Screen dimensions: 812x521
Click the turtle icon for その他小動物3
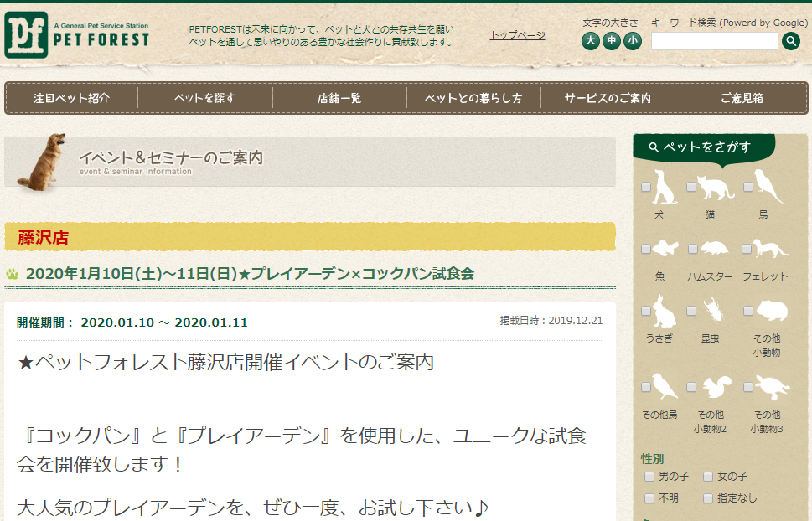pos(772,387)
